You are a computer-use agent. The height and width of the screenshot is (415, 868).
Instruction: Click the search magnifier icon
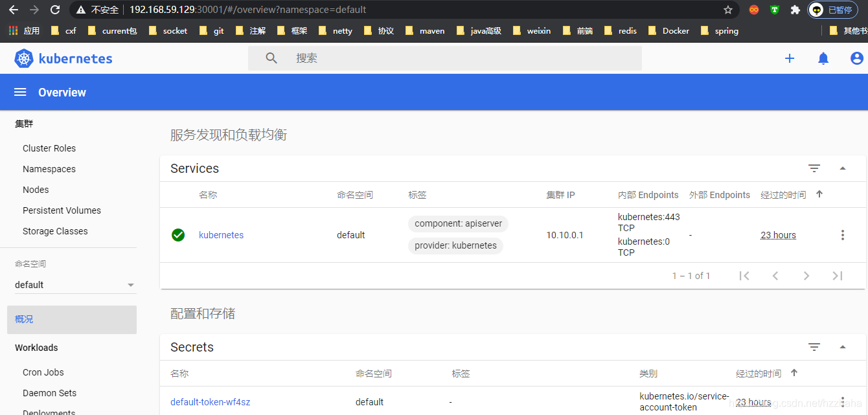coord(271,58)
